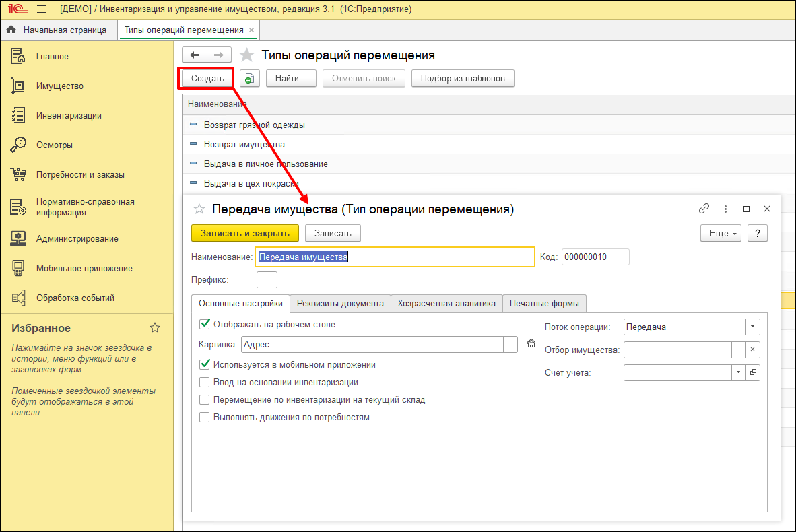Select the Выдача в цех покраски row
Image resolution: width=796 pixels, height=532 pixels.
489,183
